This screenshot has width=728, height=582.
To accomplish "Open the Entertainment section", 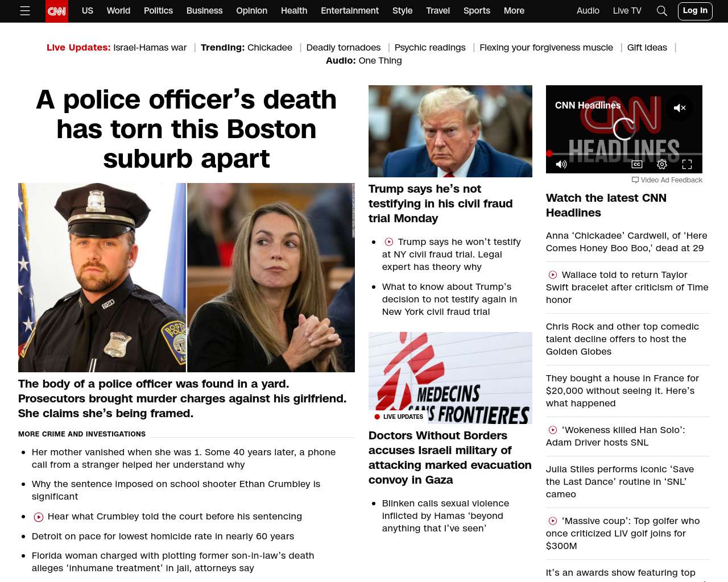I will 350,11.
